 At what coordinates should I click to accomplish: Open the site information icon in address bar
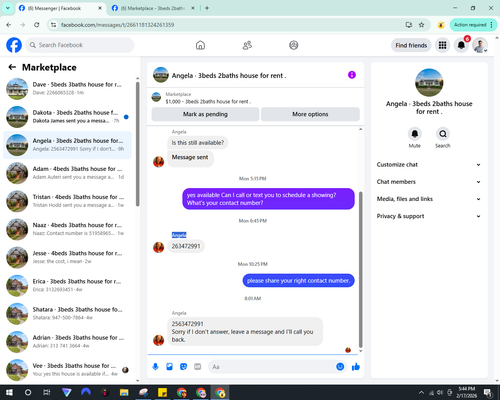click(x=53, y=25)
